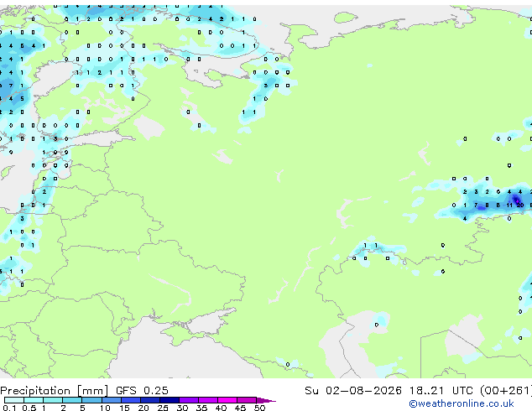532x411 pixels.
Task: Click the legend label "15"
Action: pos(124,408)
